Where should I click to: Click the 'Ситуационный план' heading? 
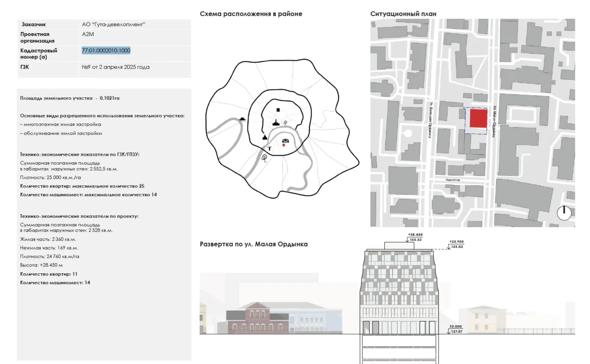click(403, 14)
